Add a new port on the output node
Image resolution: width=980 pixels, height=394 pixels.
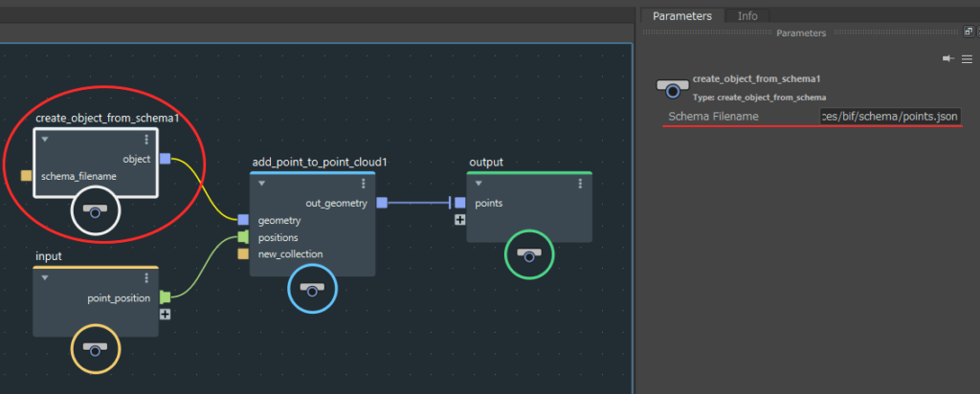459,219
